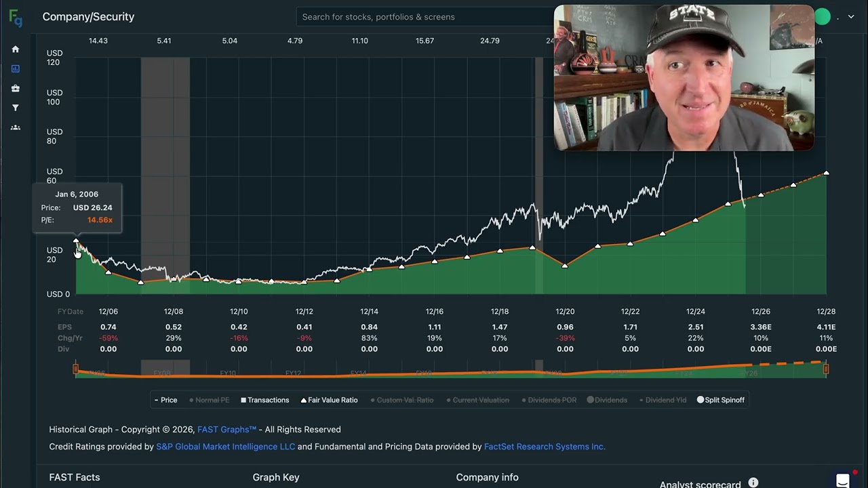Open the screener funnel sidebar icon
The height and width of the screenshot is (488, 868).
16,108
